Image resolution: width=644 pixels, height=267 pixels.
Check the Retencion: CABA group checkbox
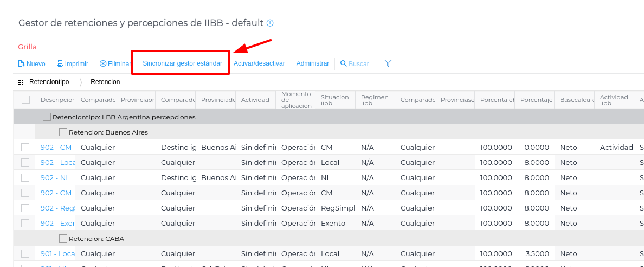[63, 238]
